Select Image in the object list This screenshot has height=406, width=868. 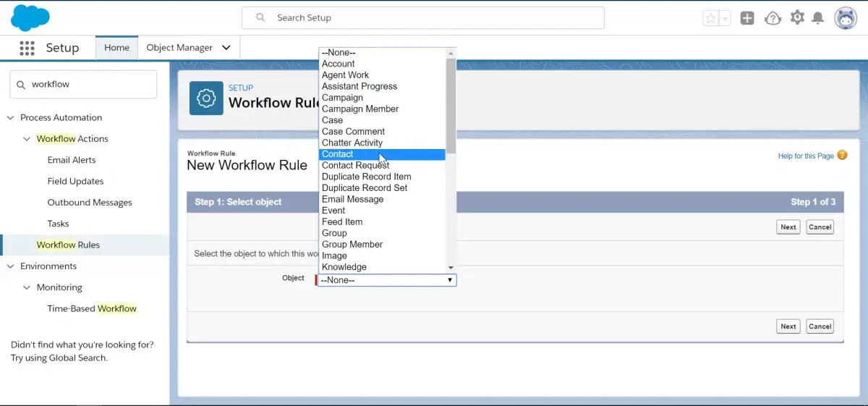[x=382, y=255]
